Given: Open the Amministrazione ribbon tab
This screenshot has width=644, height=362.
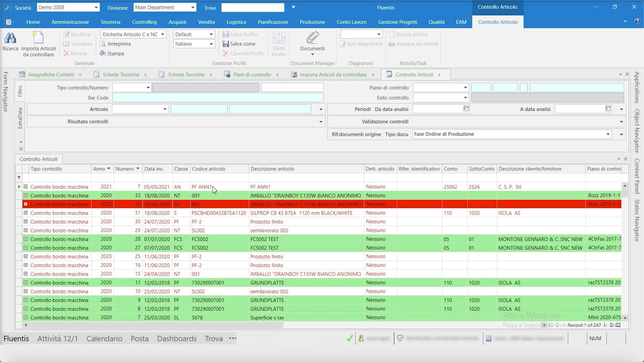Looking at the screenshot, I should point(70,22).
